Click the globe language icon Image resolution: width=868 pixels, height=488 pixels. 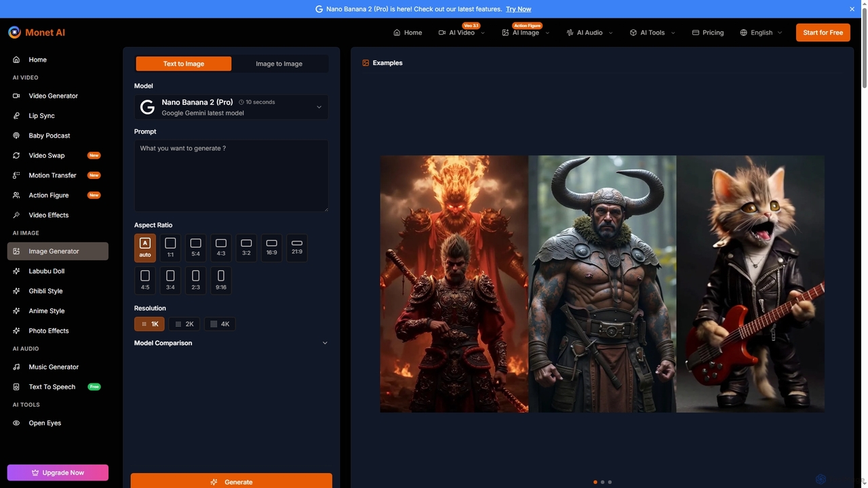744,33
